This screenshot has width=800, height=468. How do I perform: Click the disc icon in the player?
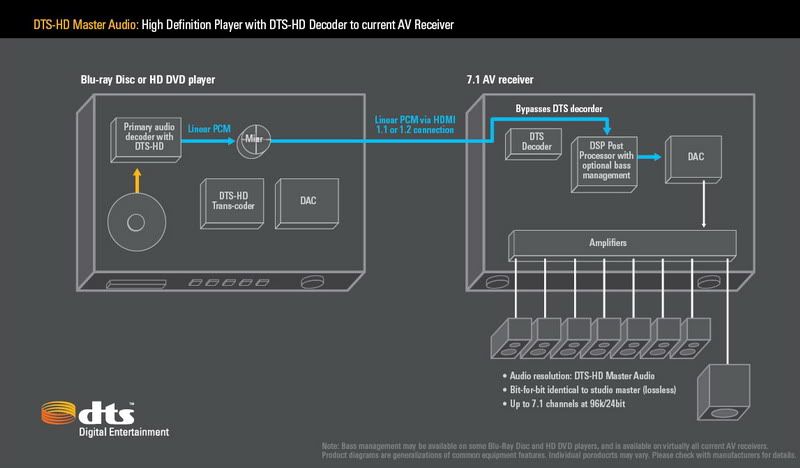tap(136, 223)
